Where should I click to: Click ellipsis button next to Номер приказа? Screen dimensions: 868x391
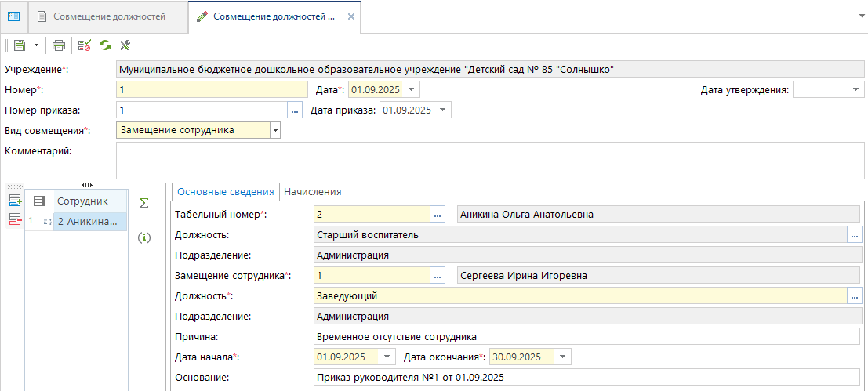(x=295, y=110)
